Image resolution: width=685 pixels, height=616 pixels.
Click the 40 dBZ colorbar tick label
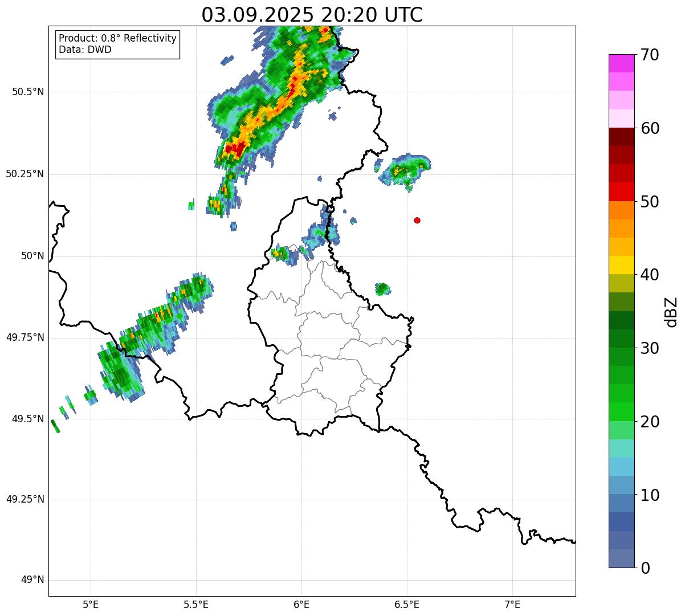tap(650, 275)
